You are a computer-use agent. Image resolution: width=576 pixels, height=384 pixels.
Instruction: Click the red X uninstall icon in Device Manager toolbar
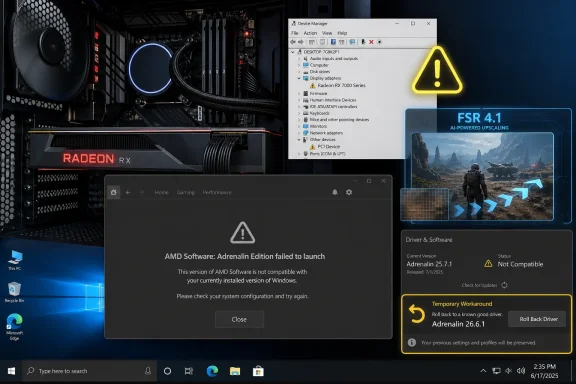point(371,42)
